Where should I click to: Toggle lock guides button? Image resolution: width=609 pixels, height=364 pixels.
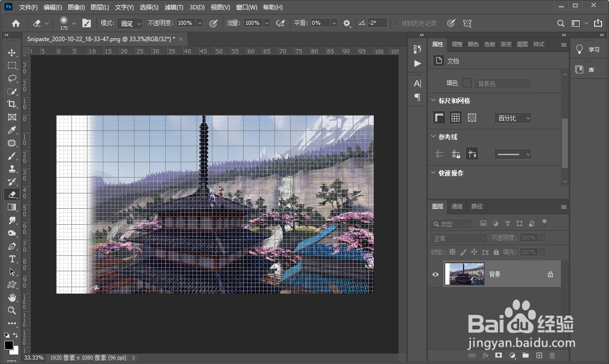pos(456,154)
